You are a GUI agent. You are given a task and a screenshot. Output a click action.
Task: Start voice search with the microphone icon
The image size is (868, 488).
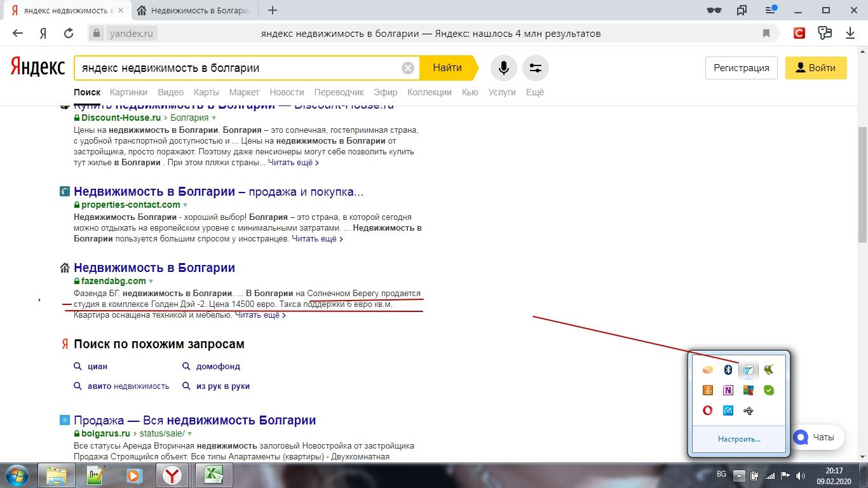[504, 68]
